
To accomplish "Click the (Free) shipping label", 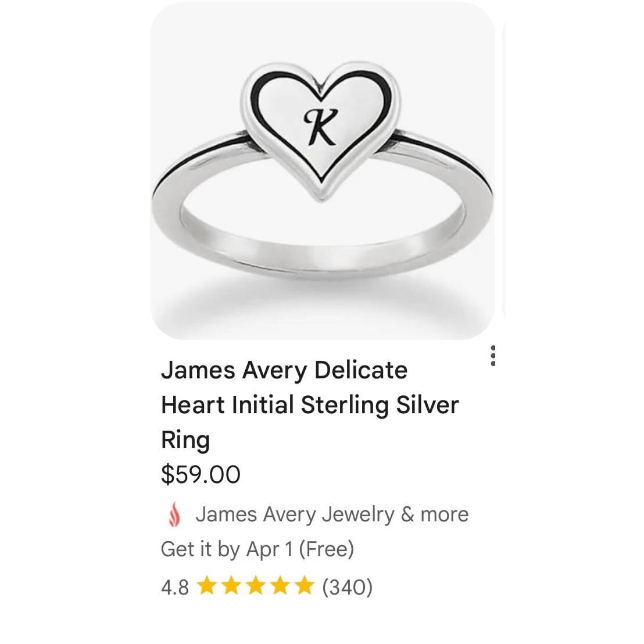I will click(326, 549).
